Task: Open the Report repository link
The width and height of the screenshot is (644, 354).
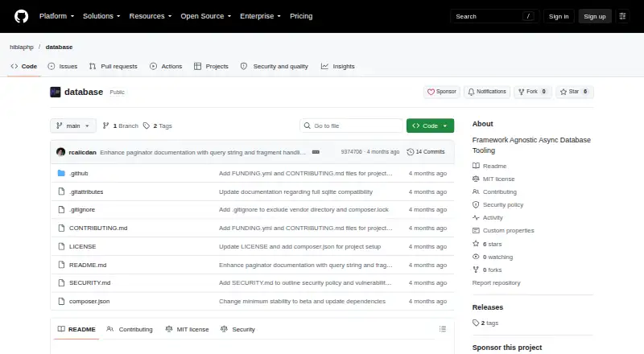Action: [x=496, y=282]
